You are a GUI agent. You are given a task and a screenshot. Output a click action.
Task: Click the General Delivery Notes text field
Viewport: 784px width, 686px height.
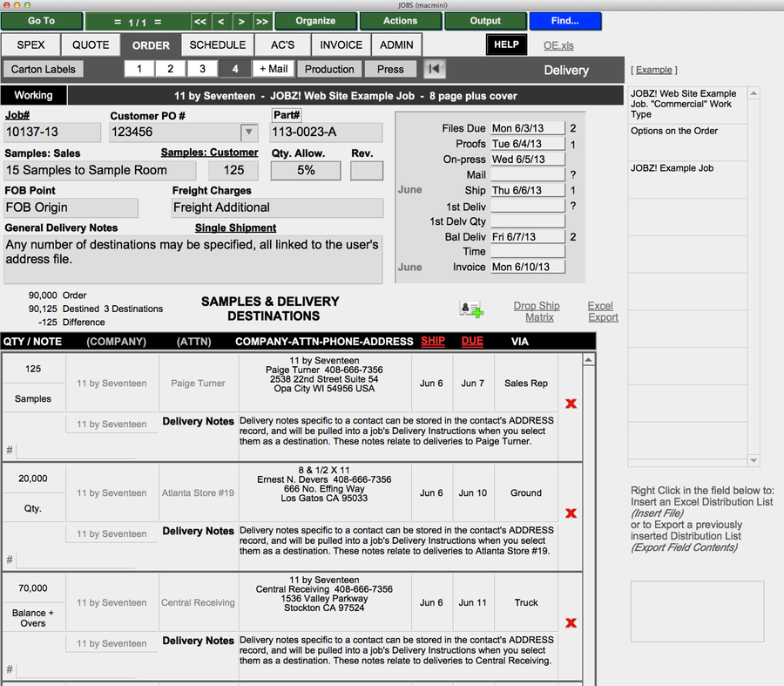tap(193, 260)
